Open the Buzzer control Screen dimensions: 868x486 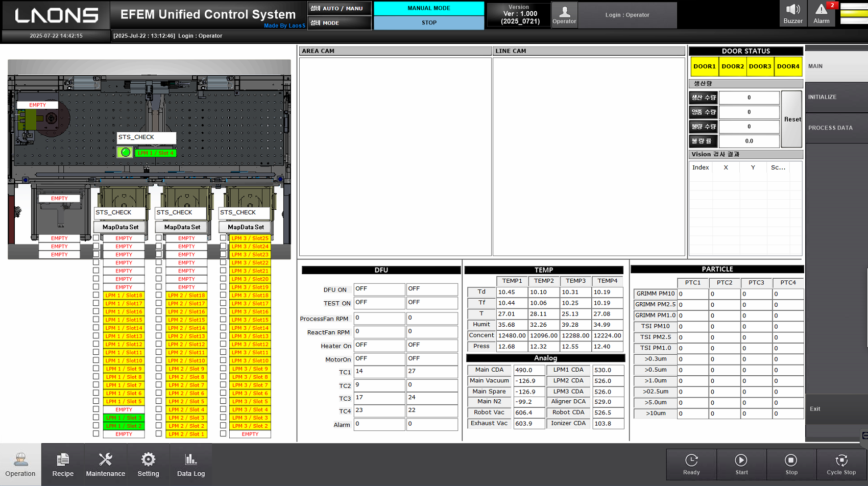(792, 13)
